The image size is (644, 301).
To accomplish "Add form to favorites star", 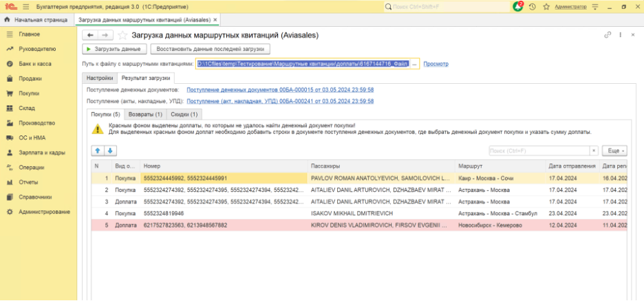I will [122, 36].
